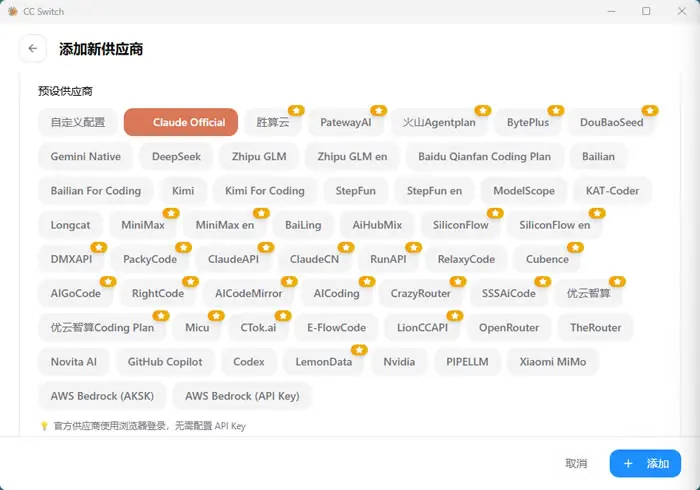Select the ClaudeAPI preset
Screen dimensions: 700x490
(x=233, y=259)
